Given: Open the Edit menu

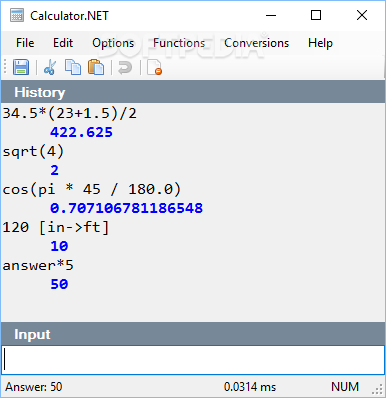Looking at the screenshot, I should coord(63,43).
